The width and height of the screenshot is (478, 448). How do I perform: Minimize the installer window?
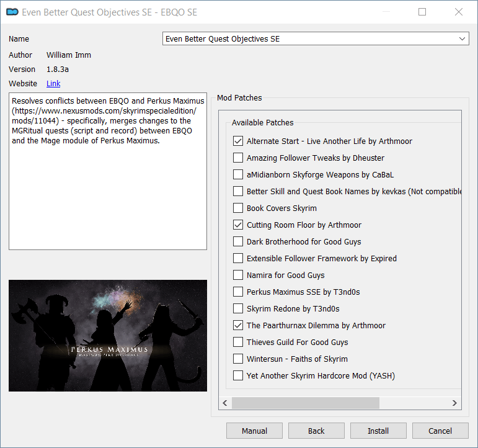click(386, 12)
